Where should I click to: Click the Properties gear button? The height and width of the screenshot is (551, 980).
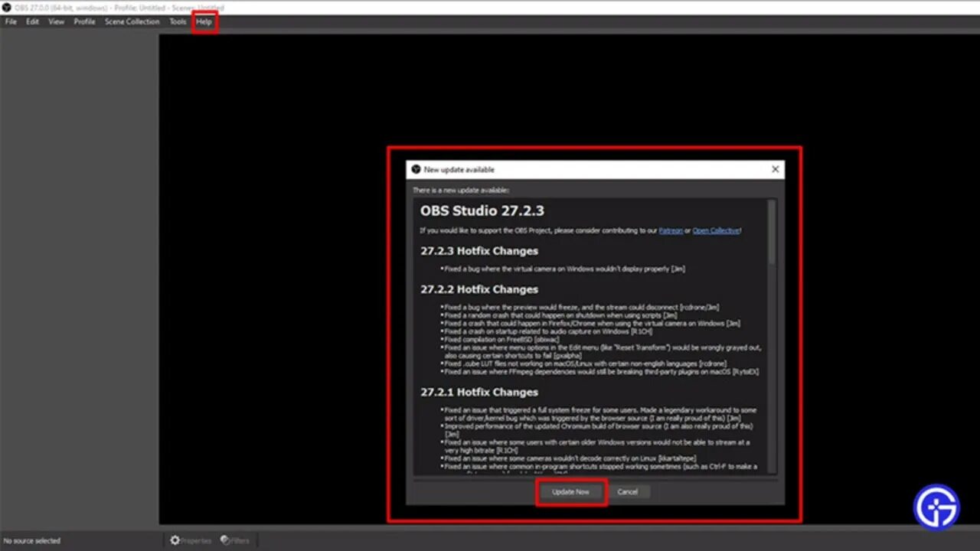tap(191, 540)
